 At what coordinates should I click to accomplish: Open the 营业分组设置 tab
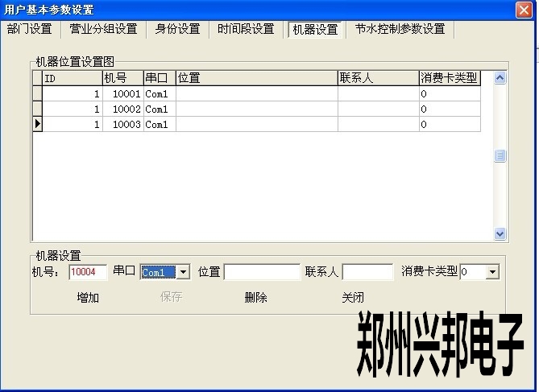pos(102,29)
